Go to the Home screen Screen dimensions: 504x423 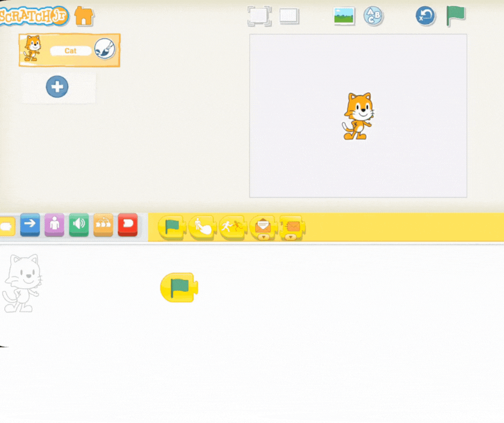point(84,16)
